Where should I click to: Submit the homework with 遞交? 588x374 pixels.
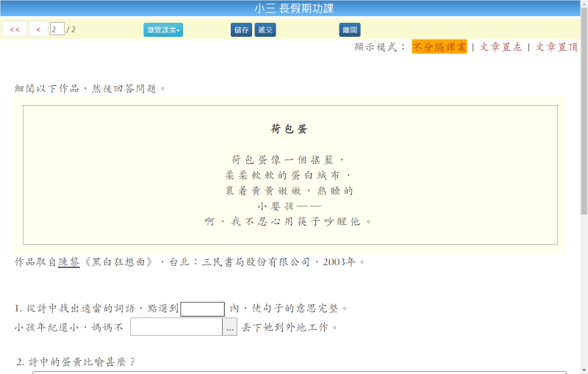265,29
